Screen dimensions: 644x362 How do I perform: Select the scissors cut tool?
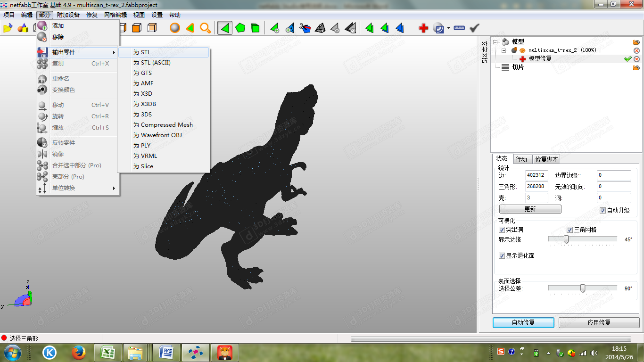pos(305,28)
